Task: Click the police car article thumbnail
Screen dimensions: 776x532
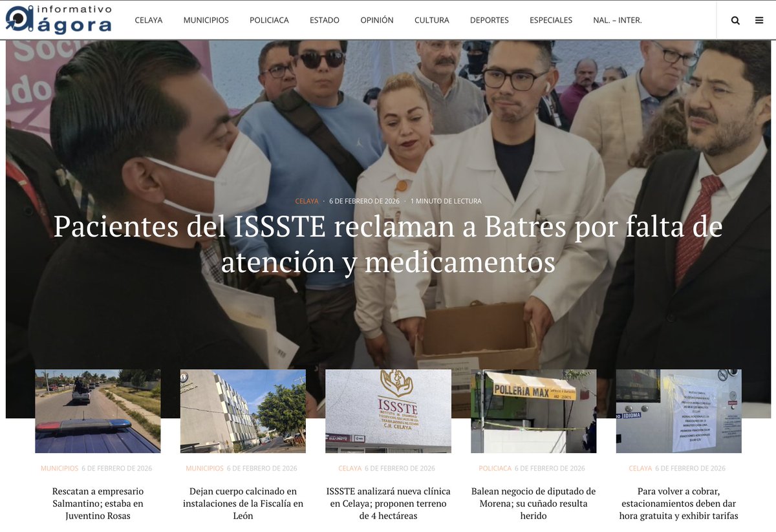Action: pyautogui.click(x=97, y=411)
